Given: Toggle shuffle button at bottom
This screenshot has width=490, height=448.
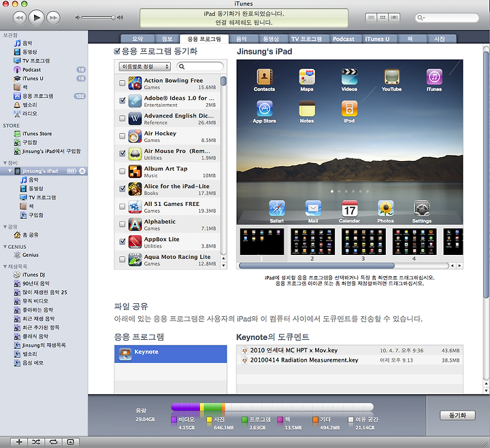Looking at the screenshot, I should [36, 442].
